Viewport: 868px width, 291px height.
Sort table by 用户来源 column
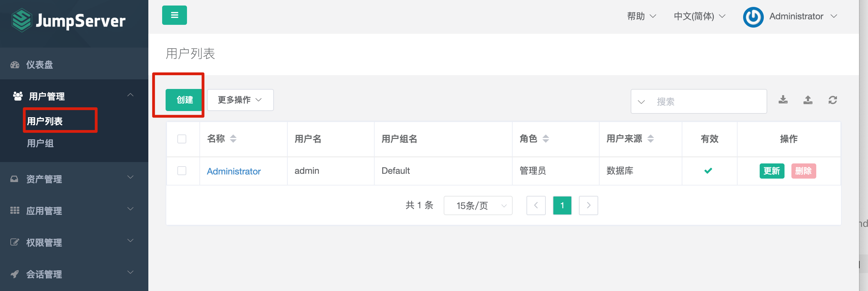pyautogui.click(x=651, y=139)
